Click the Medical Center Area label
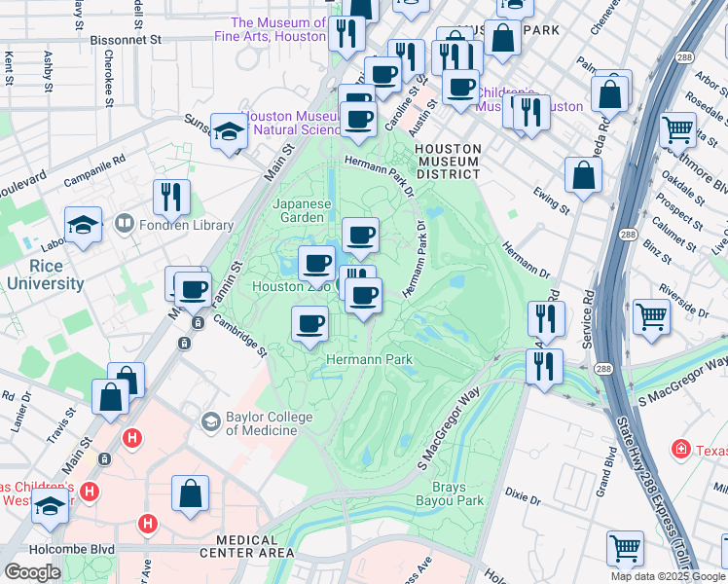 point(247,546)
